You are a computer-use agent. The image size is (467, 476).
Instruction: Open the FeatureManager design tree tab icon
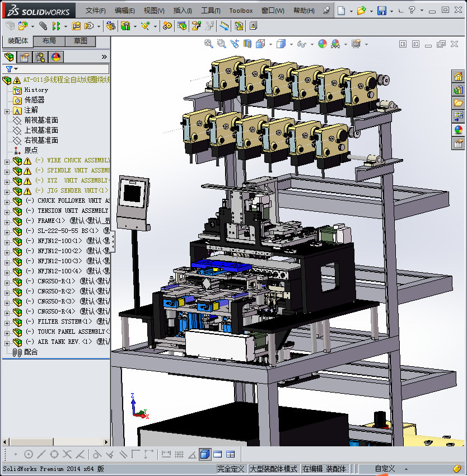tap(9, 57)
